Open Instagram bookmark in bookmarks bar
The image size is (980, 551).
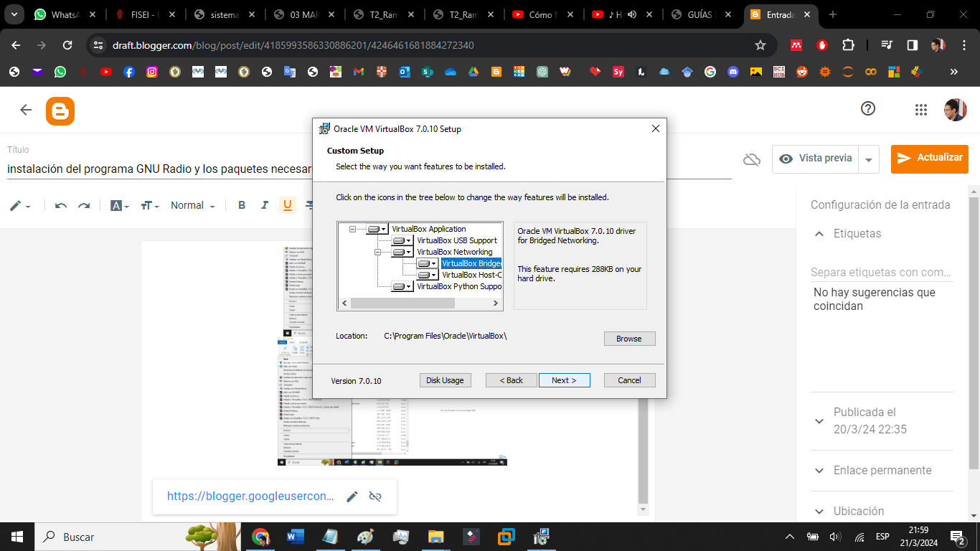pyautogui.click(x=152, y=72)
